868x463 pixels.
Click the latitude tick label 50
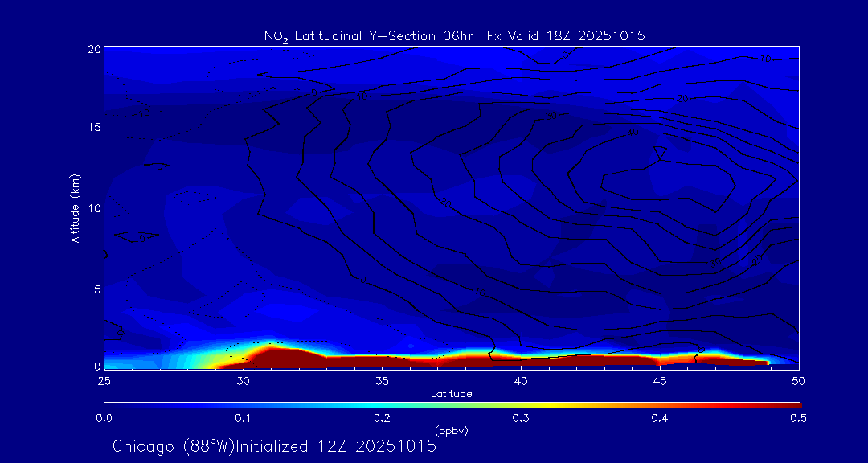[799, 381]
